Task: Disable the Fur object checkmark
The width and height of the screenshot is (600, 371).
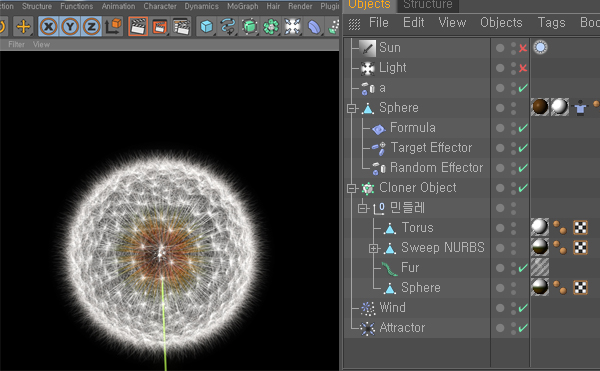Action: tap(523, 268)
